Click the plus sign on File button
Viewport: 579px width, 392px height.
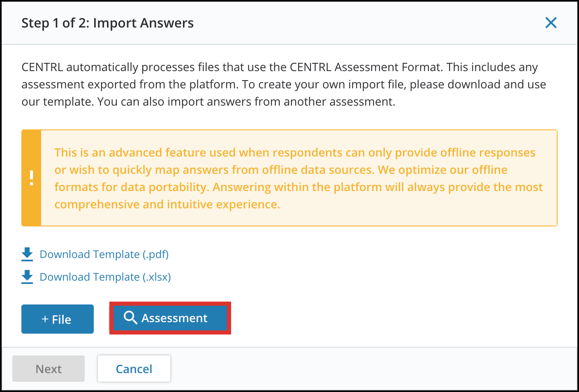pyautogui.click(x=45, y=319)
